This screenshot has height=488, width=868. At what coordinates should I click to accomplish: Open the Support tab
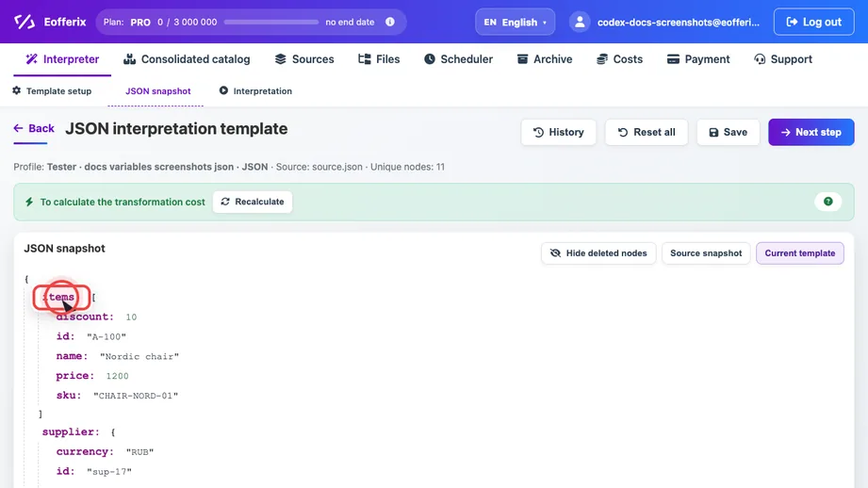pos(783,59)
